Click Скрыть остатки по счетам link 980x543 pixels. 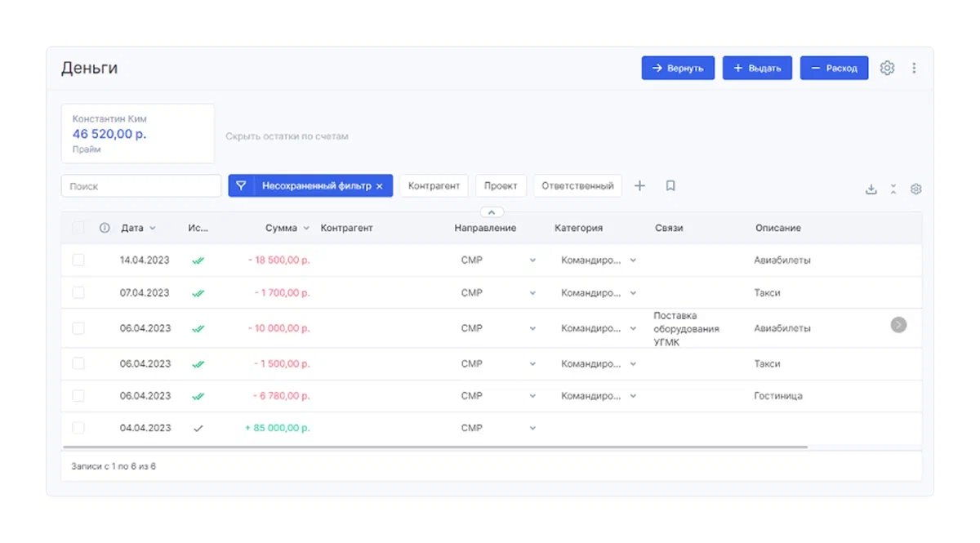[x=287, y=136]
